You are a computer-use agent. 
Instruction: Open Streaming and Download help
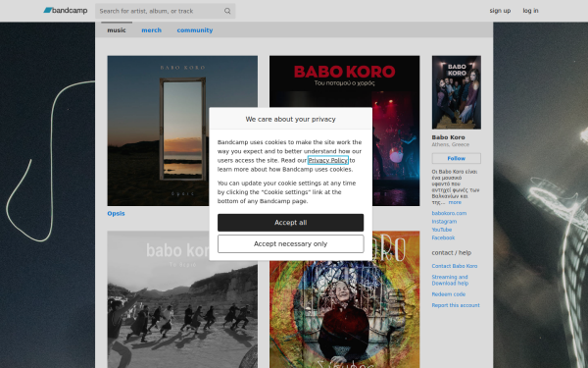tap(450, 280)
